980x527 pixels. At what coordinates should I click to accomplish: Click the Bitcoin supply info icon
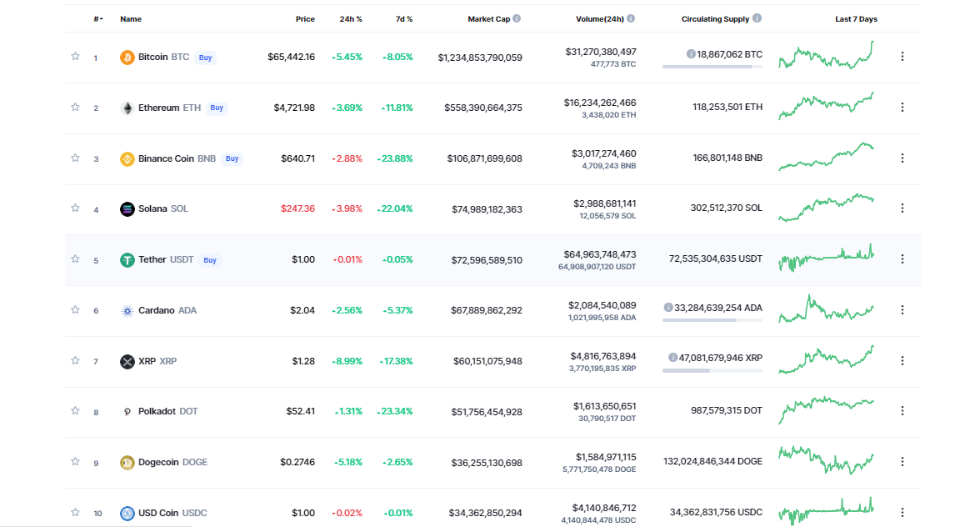(691, 54)
